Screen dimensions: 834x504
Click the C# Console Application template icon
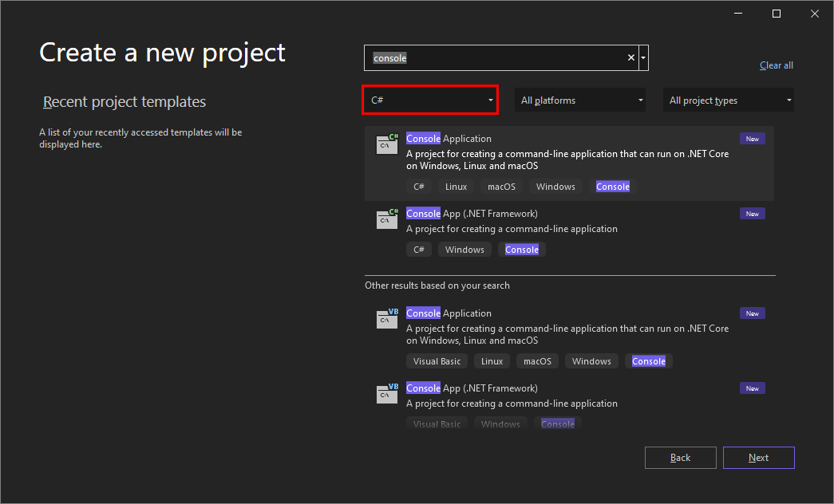tap(387, 144)
